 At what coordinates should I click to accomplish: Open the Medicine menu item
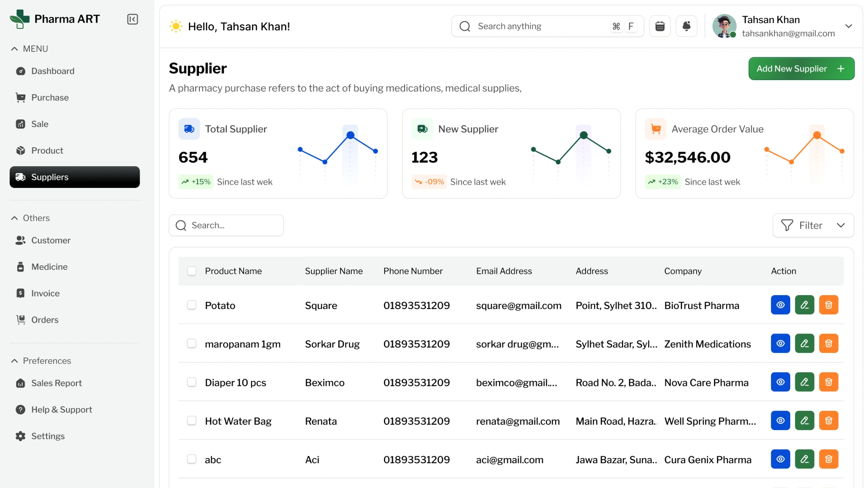click(x=49, y=267)
